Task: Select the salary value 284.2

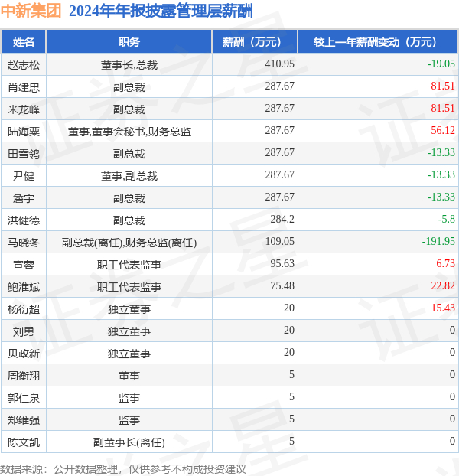Action: point(282,219)
